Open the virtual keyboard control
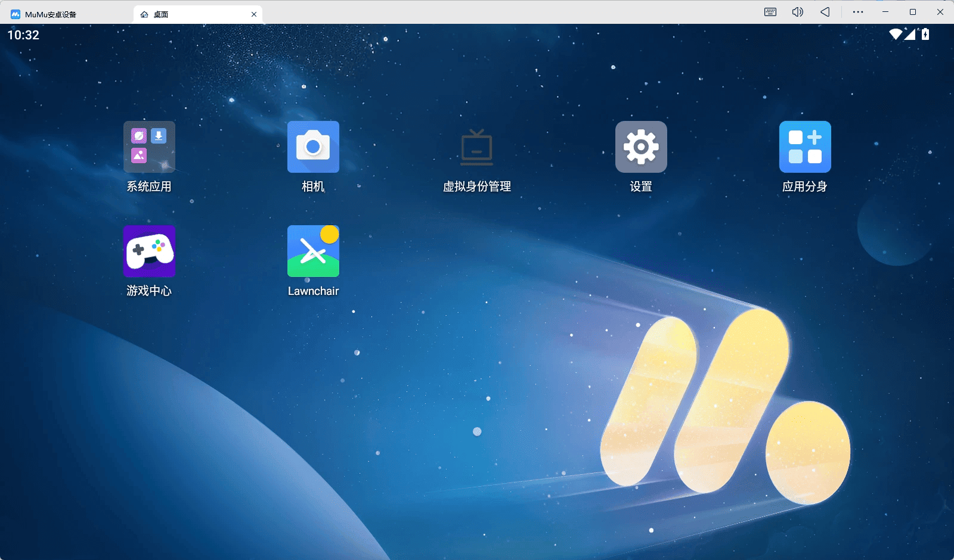This screenshot has height=560, width=954. [x=769, y=12]
